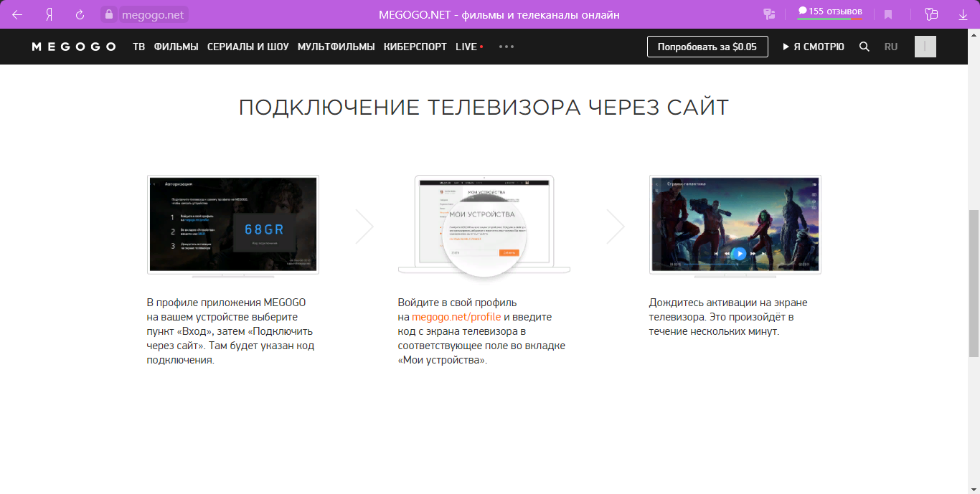Click the padlock site security icon
980x494 pixels.
coord(109,14)
